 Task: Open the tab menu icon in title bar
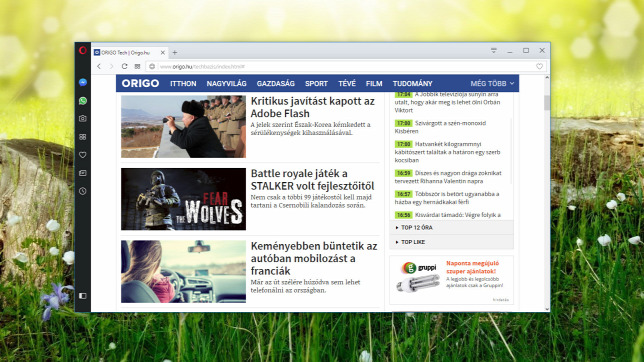point(494,51)
